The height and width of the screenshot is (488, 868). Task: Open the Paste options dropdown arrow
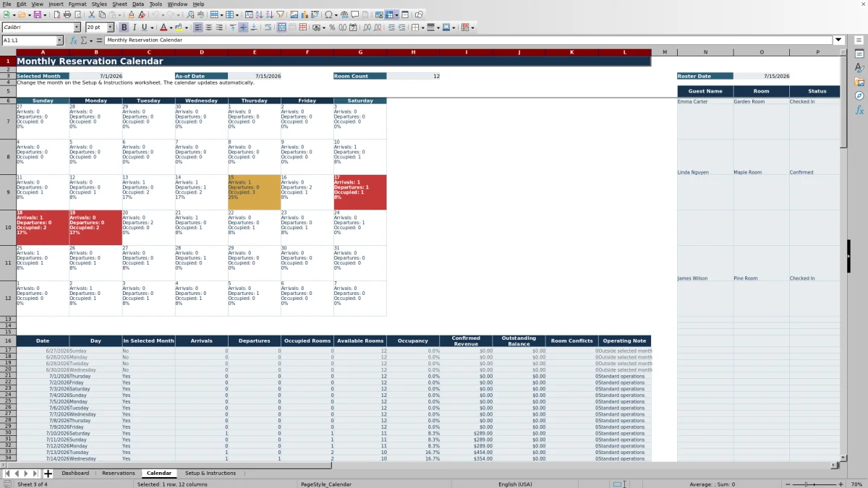(120, 14)
